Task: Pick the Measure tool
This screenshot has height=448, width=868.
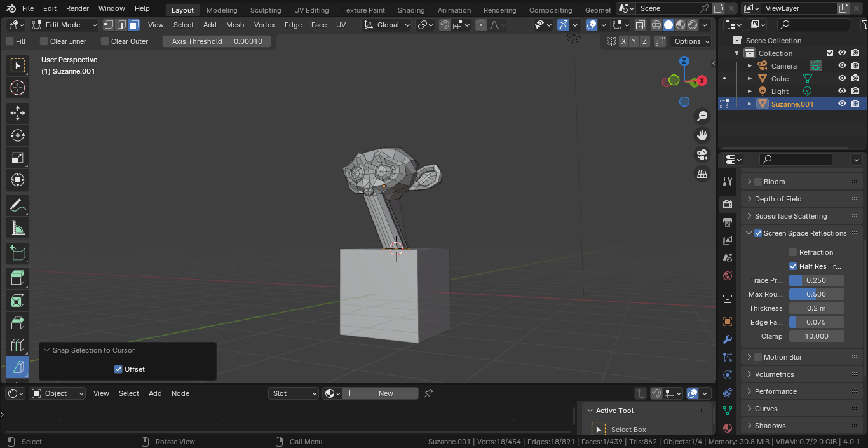Action: [18, 228]
